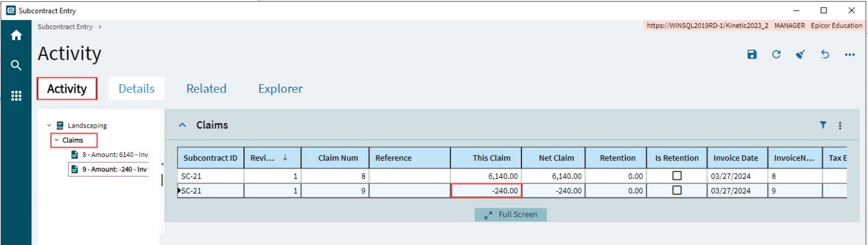
Task: Collapse the Claims panel chevron
Action: point(182,125)
